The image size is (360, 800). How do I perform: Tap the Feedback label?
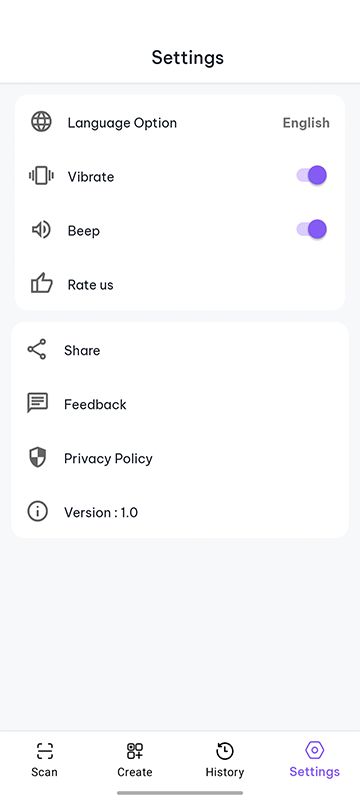[x=95, y=405]
